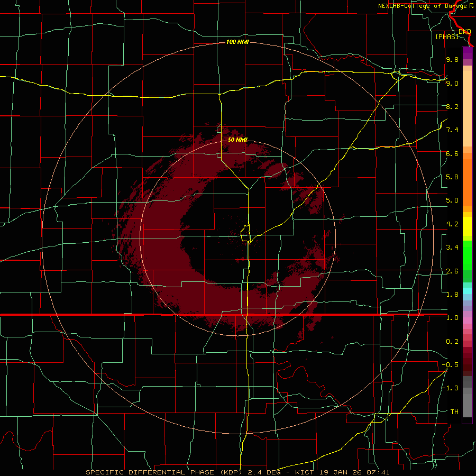Click the 2.6 scale value
The height and width of the screenshot is (476, 476).
coord(452,271)
